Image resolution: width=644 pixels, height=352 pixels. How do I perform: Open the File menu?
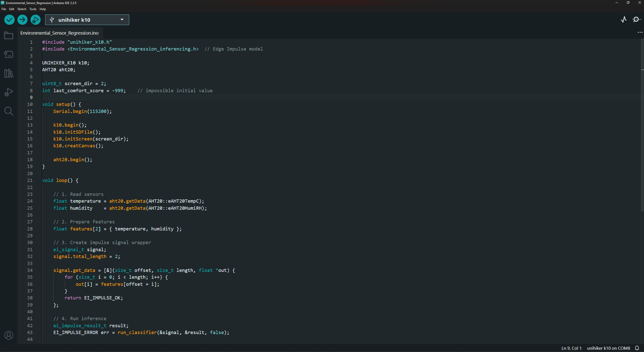(x=4, y=9)
